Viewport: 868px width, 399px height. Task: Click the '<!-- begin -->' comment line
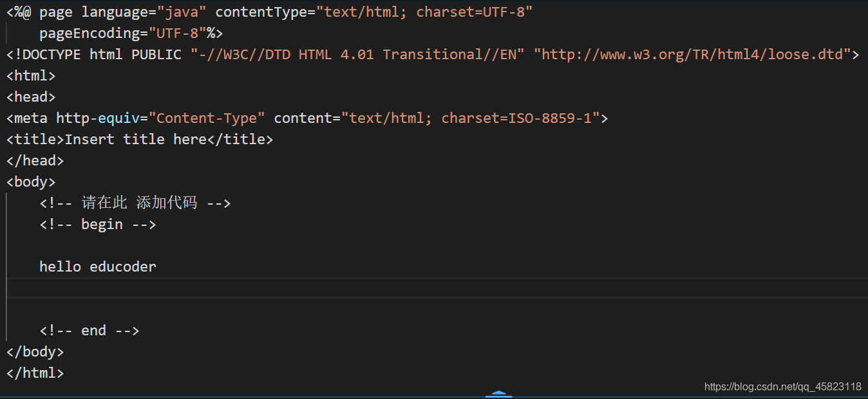pyautogui.click(x=98, y=224)
